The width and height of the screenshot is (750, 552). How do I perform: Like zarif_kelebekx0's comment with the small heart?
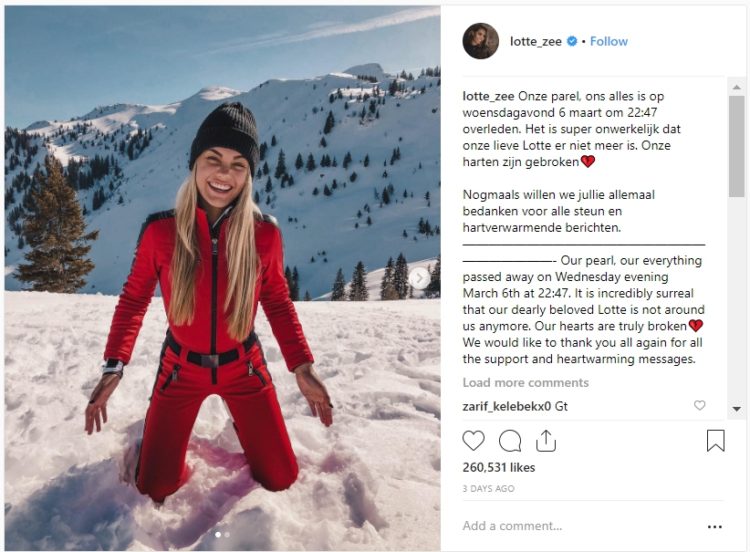[x=699, y=406]
